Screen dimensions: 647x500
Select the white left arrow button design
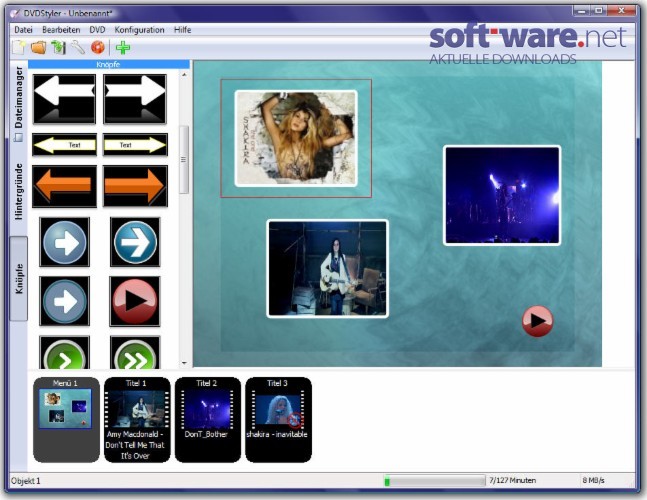pos(64,99)
